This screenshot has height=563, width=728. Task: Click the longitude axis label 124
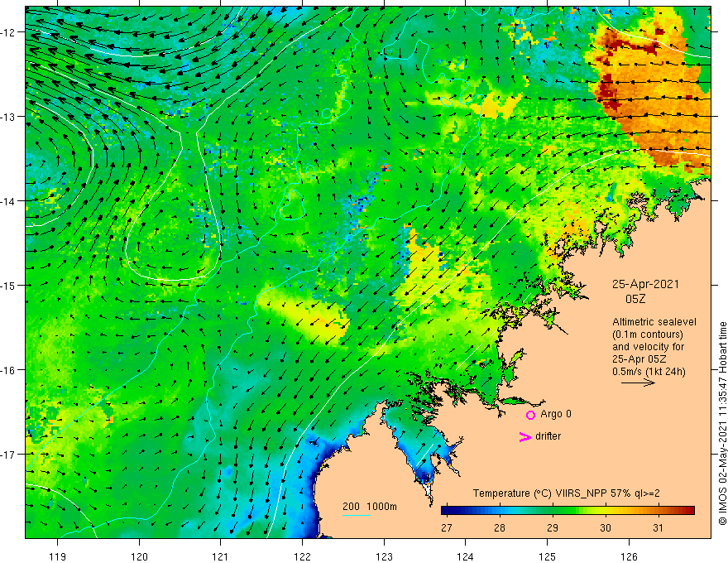point(466,556)
